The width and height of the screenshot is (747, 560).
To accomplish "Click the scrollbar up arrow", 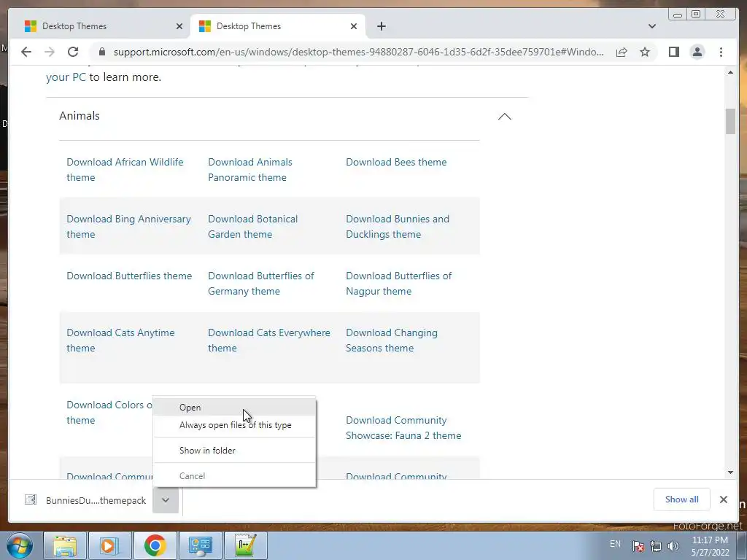I will (x=730, y=72).
